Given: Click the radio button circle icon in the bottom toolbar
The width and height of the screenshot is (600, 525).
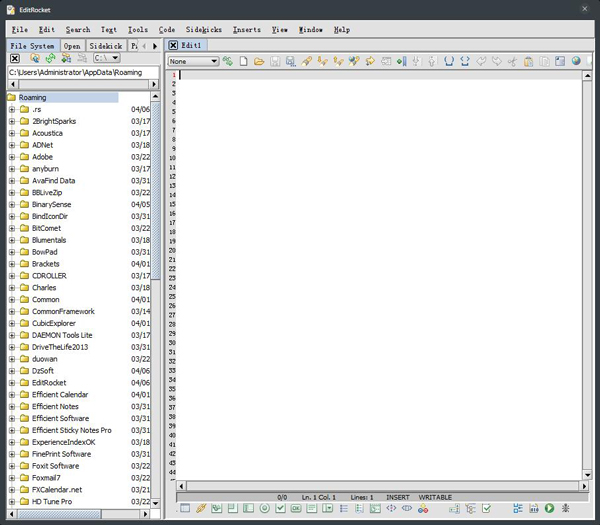Looking at the screenshot, I should pyautogui.click(x=264, y=509).
